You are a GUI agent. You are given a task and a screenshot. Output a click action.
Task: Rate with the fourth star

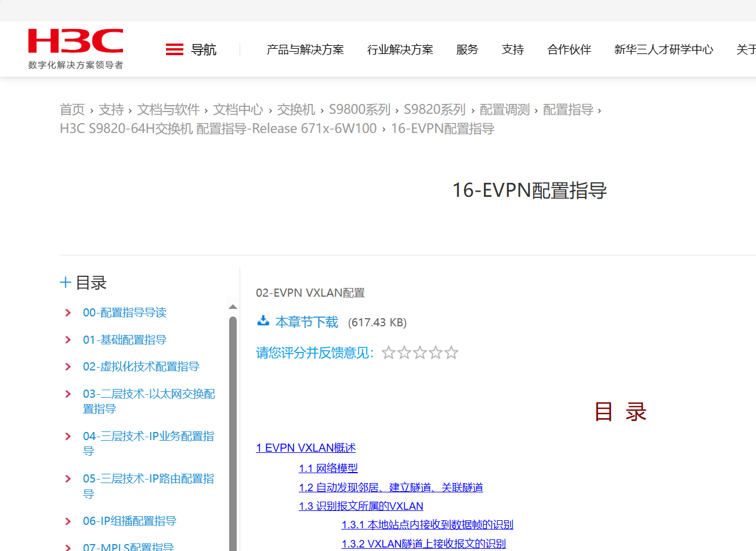tap(436, 352)
